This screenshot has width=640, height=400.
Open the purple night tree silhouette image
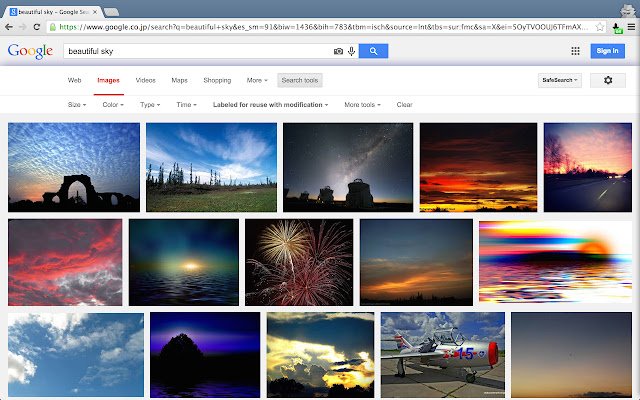205,355
